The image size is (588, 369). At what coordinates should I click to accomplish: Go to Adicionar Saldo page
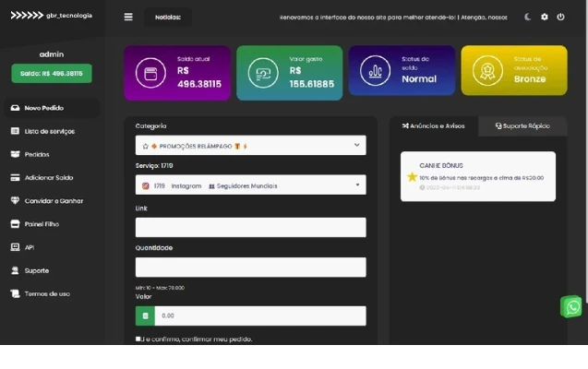(48, 177)
